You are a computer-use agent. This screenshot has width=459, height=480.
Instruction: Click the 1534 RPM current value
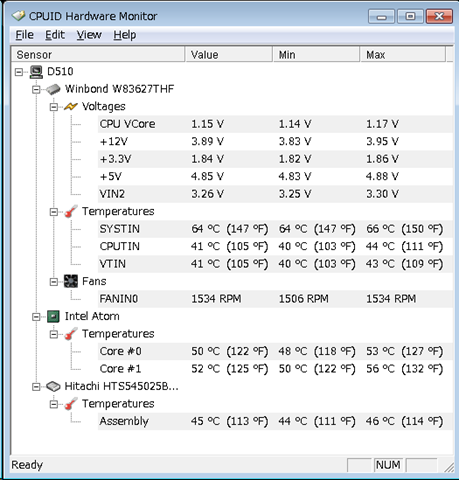click(216, 299)
